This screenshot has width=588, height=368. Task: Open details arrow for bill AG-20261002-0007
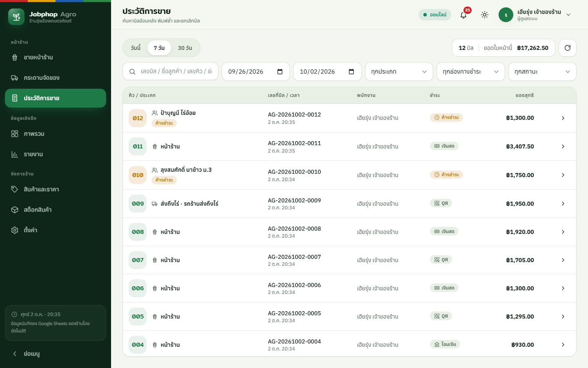point(563,260)
